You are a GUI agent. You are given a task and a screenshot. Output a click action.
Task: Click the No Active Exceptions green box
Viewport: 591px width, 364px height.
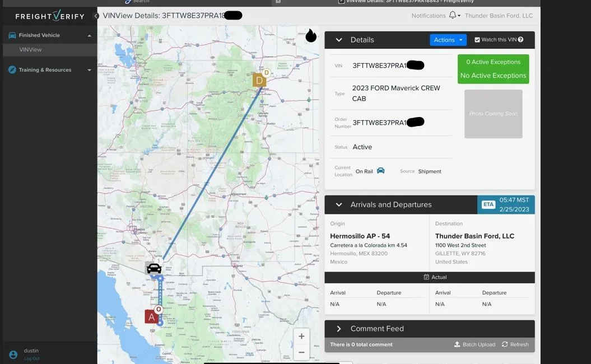click(x=493, y=69)
